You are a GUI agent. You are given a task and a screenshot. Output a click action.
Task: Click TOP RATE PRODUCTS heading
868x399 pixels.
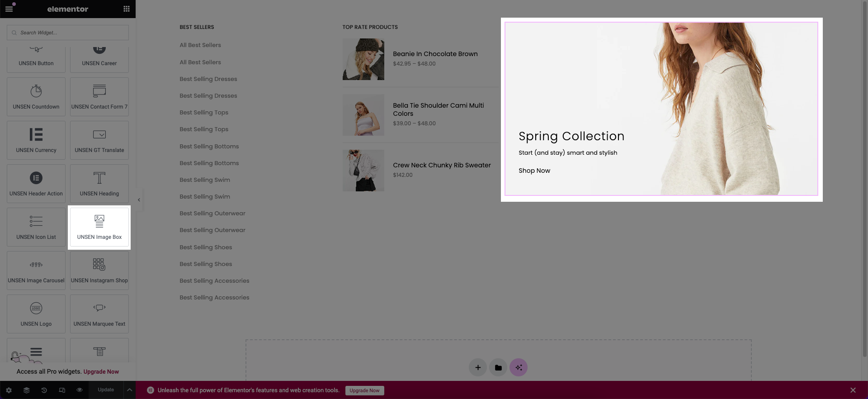370,27
